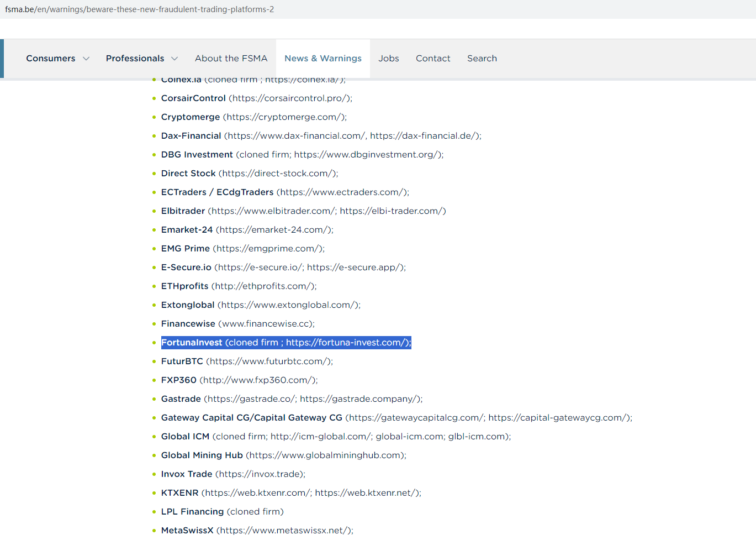Click the highlighted FortunaInvest entry
This screenshot has width=756, height=540.
[x=286, y=343]
